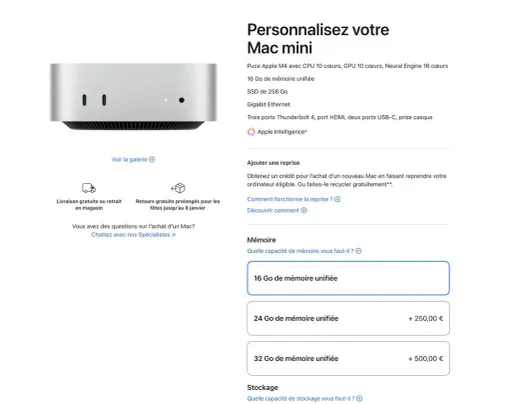Image resolution: width=512 pixels, height=404 pixels.
Task: Click plus icon beside memory capacity question
Action: (358, 251)
